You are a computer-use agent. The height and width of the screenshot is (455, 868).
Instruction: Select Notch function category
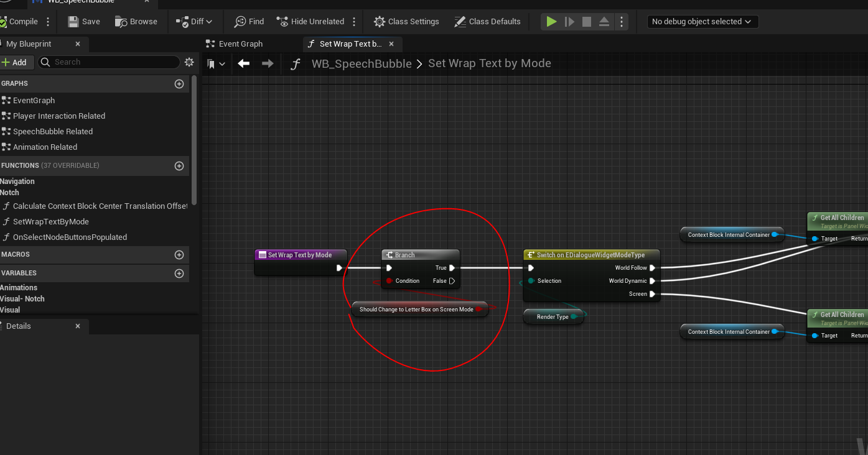tap(9, 193)
